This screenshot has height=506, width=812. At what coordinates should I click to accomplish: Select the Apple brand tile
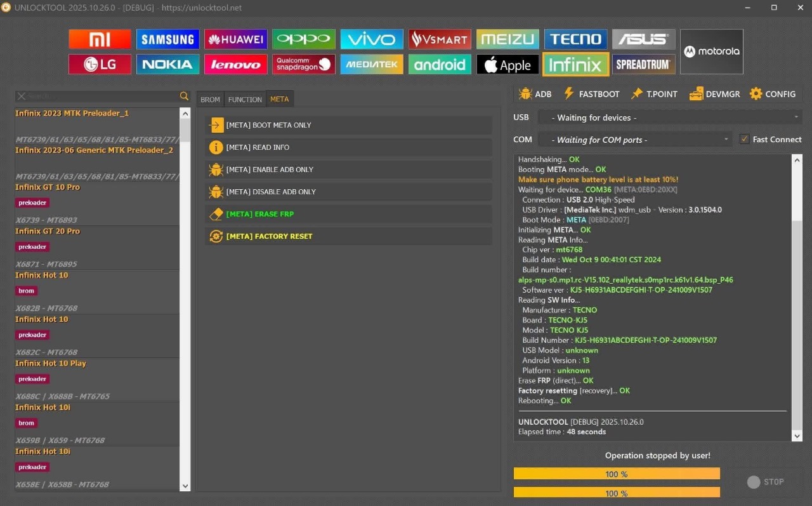[x=507, y=64]
